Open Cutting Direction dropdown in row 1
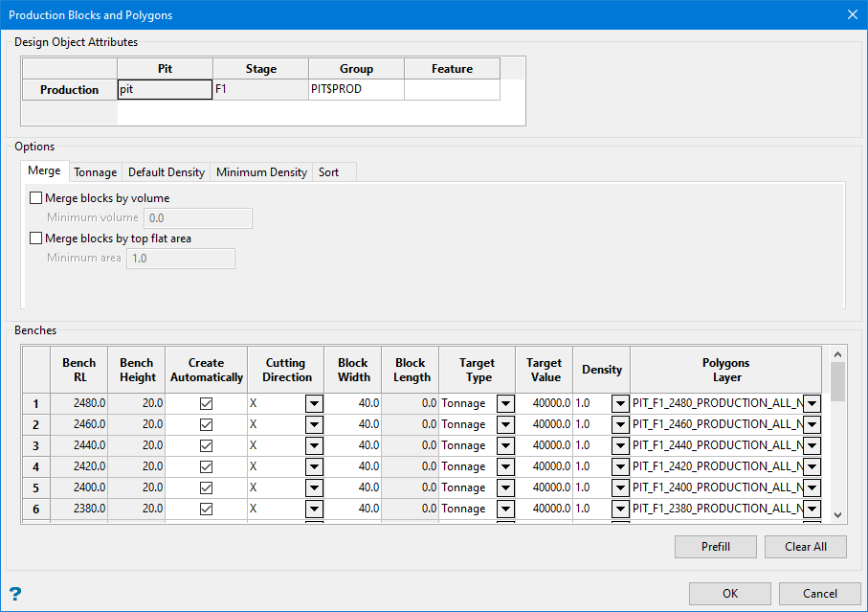The height and width of the screenshot is (612, 868). point(314,403)
